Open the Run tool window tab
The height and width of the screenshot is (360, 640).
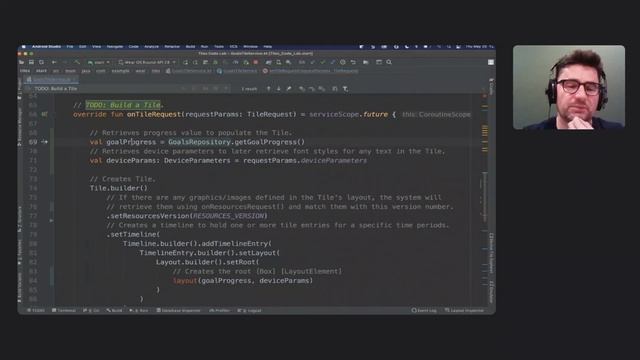[x=139, y=311]
